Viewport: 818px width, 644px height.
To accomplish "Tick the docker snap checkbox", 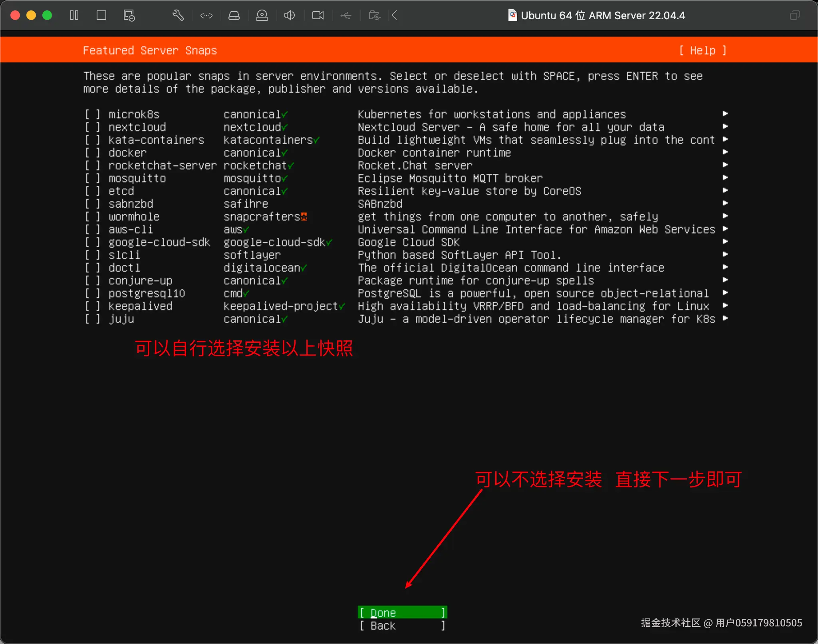I will coord(92,153).
